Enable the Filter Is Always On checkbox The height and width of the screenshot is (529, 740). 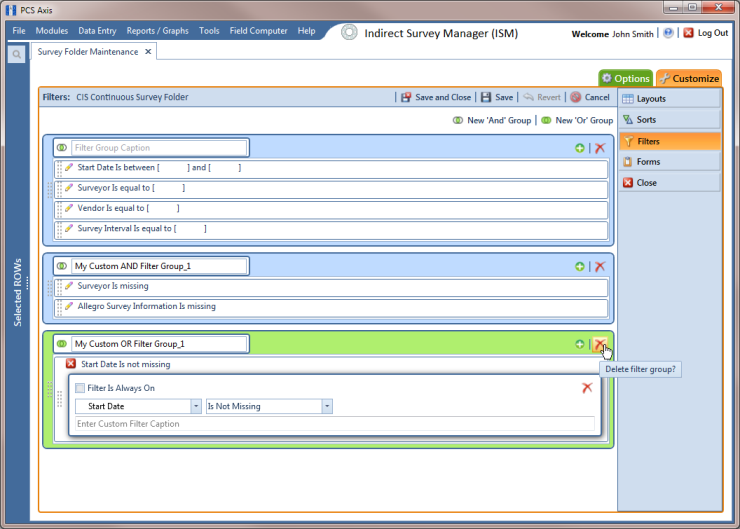pos(80,388)
